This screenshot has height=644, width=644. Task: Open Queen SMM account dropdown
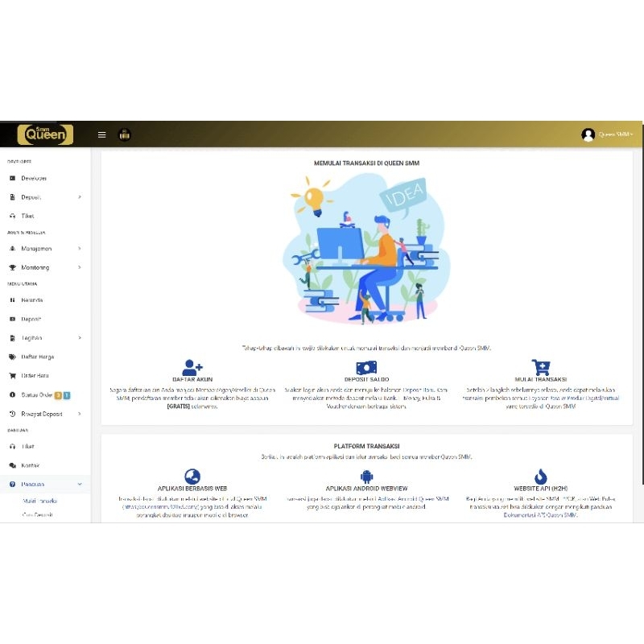pyautogui.click(x=615, y=134)
